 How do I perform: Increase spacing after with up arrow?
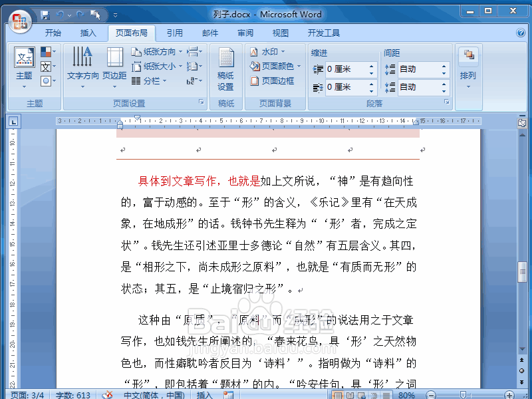click(444, 84)
